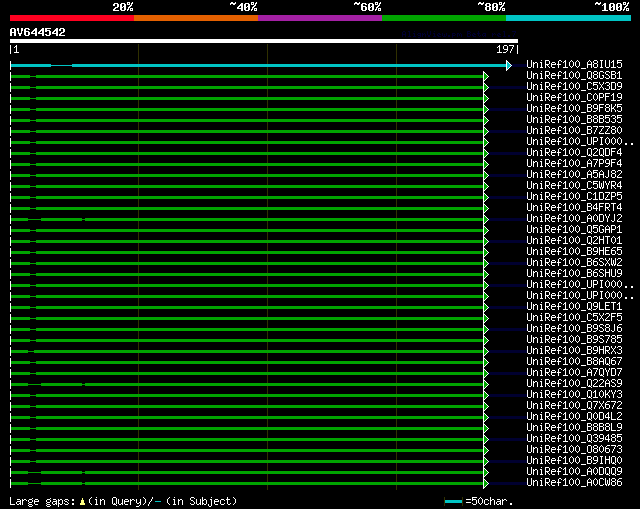This screenshot has height=509, width=640.
Task: Choose the UniRef100_Q5GAP1 entry
Action: coord(574,229)
